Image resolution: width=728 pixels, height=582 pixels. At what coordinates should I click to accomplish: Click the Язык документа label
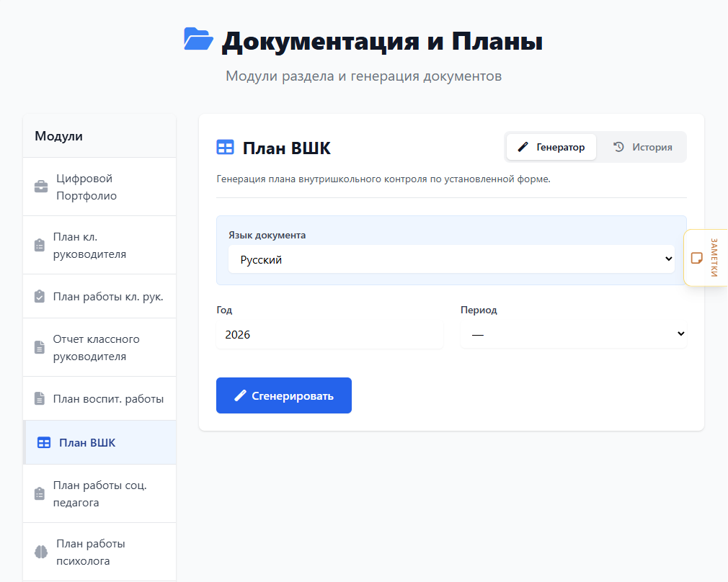click(267, 235)
